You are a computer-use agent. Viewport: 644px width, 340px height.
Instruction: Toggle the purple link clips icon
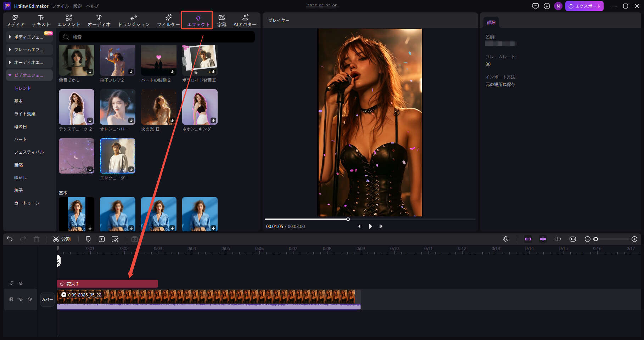click(x=528, y=239)
